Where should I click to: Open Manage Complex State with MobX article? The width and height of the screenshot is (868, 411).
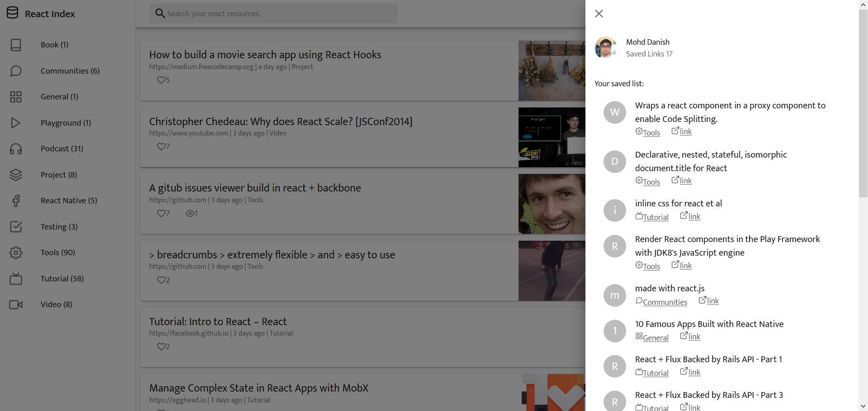click(259, 388)
